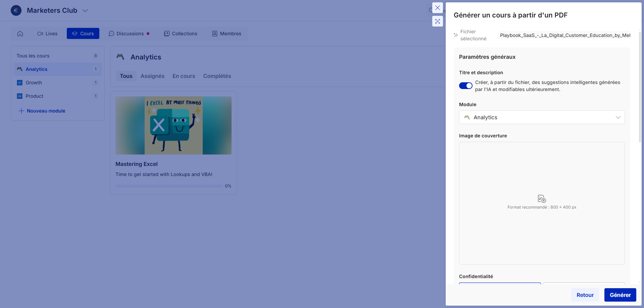
Task: Open the Collections tab
Action: point(181,34)
